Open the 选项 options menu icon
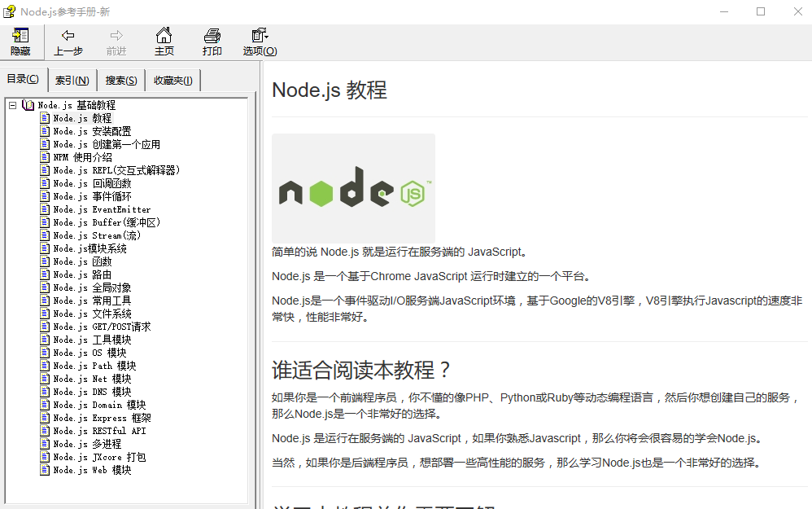Image resolution: width=812 pixels, height=509 pixels. [x=259, y=42]
